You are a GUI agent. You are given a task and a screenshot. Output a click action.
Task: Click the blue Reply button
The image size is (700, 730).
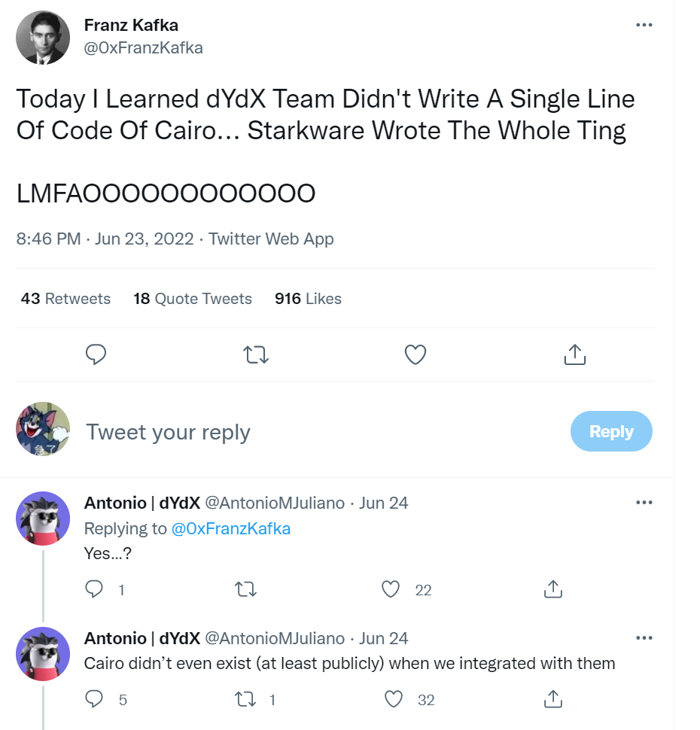611,431
